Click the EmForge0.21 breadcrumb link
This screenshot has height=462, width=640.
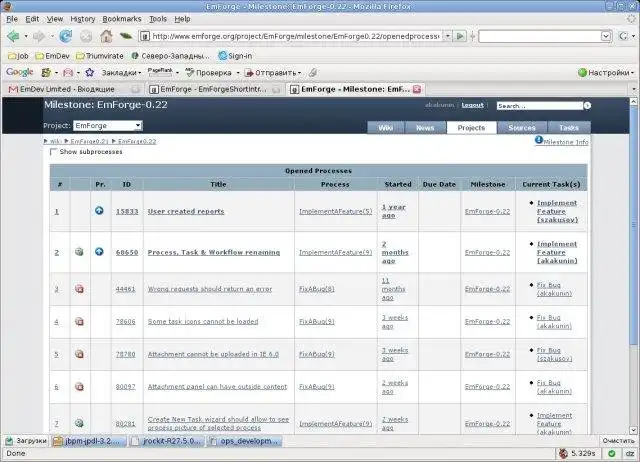point(89,142)
